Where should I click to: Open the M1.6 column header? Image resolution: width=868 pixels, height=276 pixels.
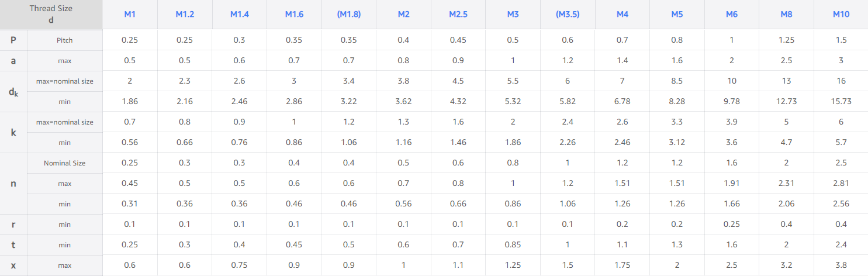(294, 14)
